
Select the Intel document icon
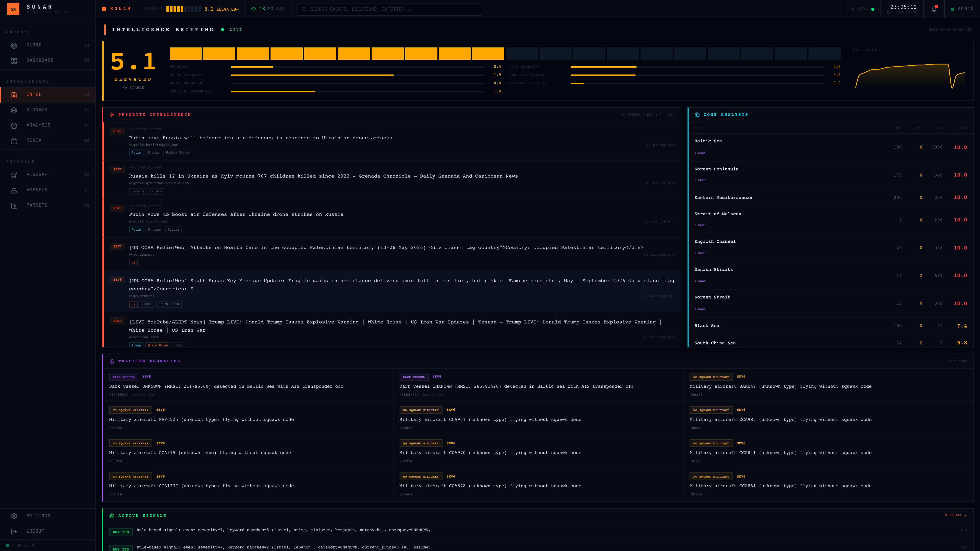[14, 95]
